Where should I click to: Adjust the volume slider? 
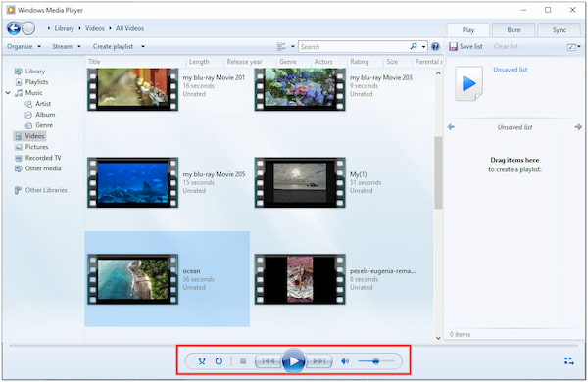tap(376, 361)
